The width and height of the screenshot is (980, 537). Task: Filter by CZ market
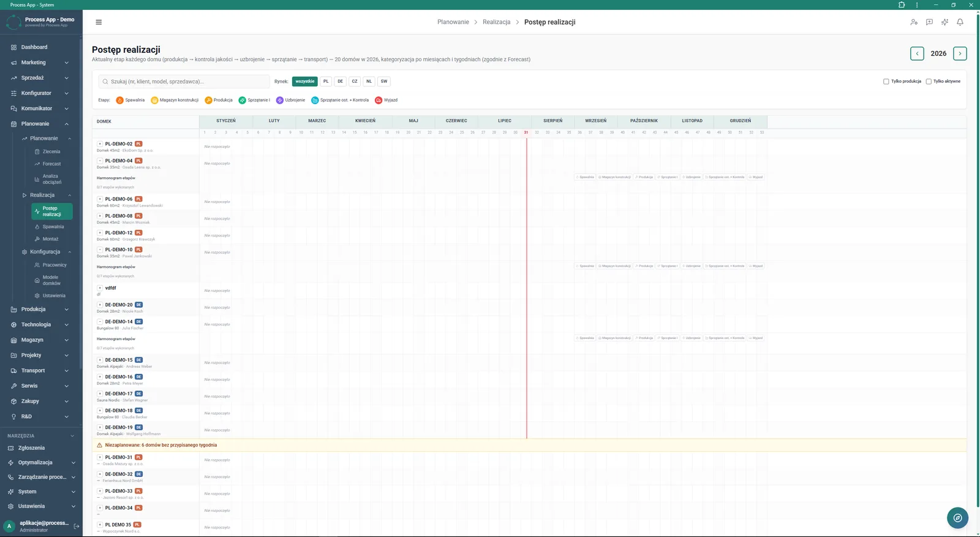point(355,81)
